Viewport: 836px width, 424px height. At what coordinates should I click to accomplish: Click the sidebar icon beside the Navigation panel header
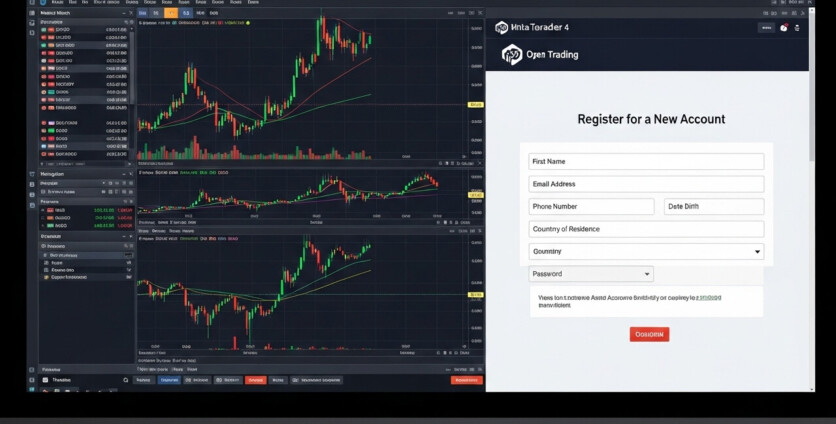[x=32, y=174]
